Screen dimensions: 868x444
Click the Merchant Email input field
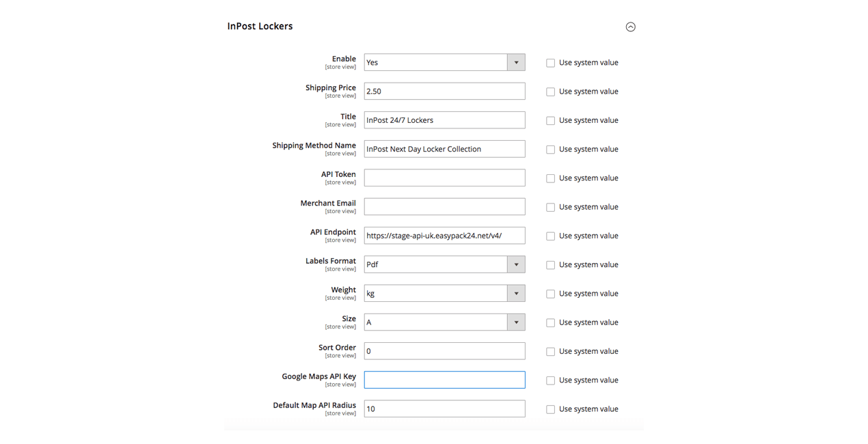pyautogui.click(x=444, y=207)
